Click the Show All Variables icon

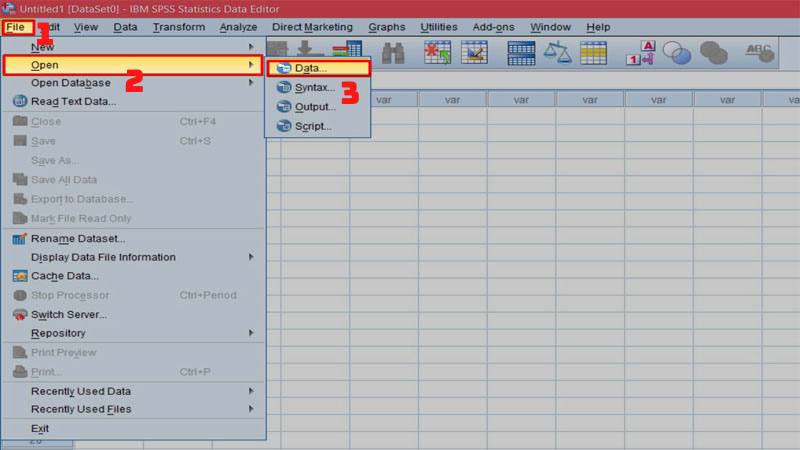point(713,53)
